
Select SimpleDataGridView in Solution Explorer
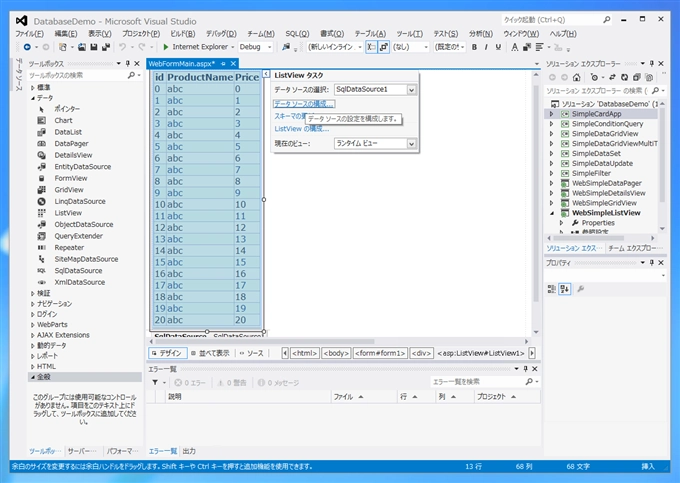point(605,134)
